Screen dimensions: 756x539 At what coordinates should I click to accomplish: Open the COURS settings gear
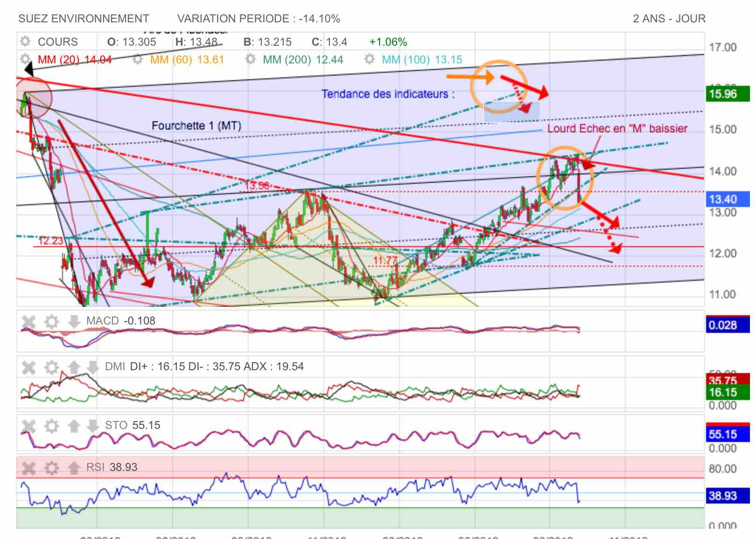25,41
